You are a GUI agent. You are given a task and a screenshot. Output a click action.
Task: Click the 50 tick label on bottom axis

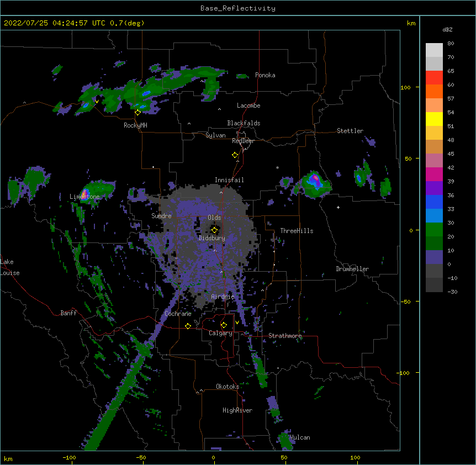point(284,457)
